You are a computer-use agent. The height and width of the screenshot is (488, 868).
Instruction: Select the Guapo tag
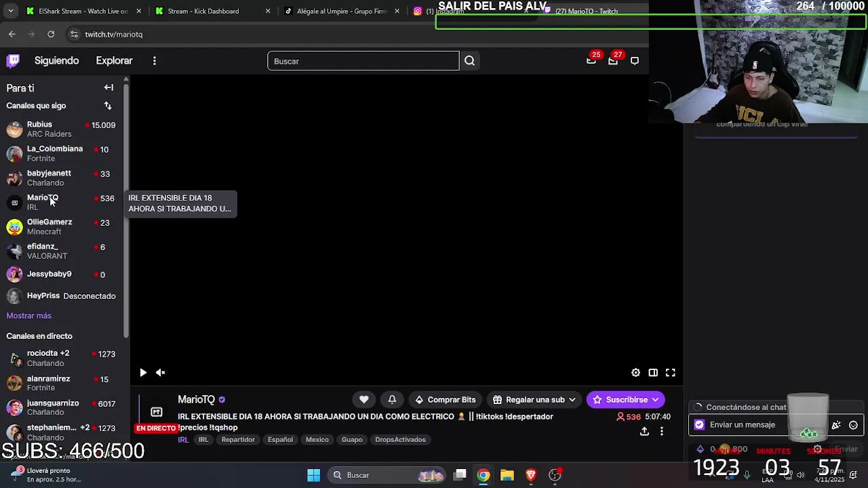click(352, 440)
